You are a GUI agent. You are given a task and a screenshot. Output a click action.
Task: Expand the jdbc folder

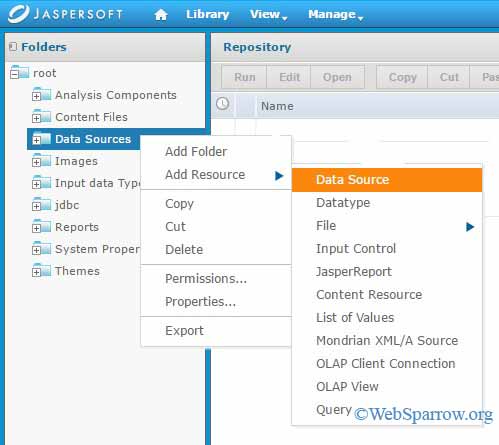pyautogui.click(x=36, y=206)
